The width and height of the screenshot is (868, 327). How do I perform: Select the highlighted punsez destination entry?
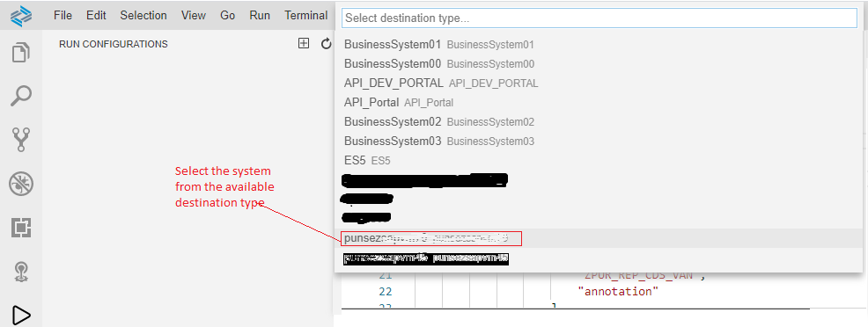click(599, 238)
